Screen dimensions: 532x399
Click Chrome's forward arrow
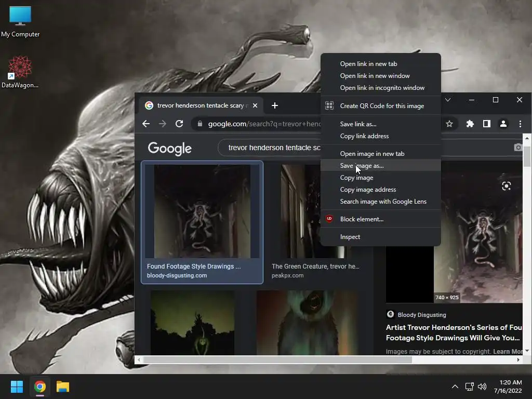(163, 124)
